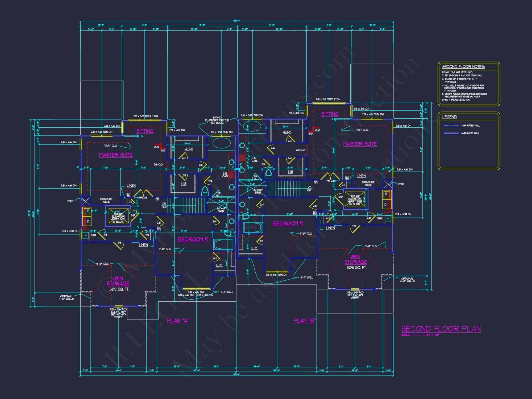Select the Plan A MASTER SUITE label
532x399 pixels.
coord(116,155)
